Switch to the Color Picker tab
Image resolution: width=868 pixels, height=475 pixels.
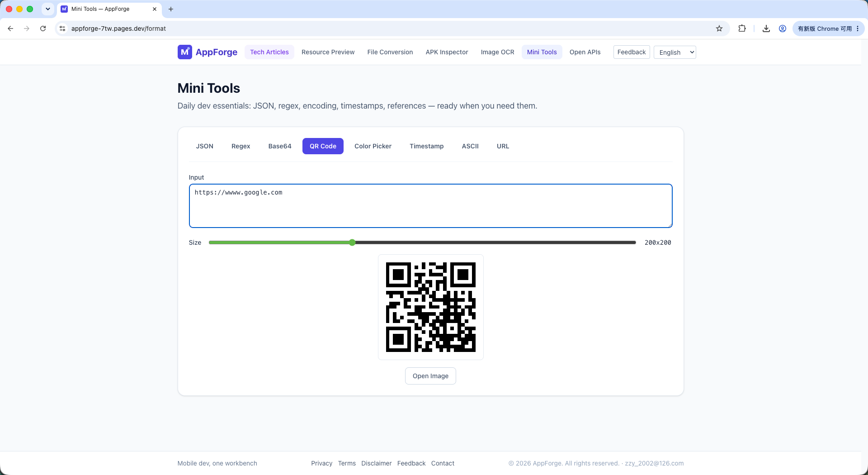click(373, 146)
